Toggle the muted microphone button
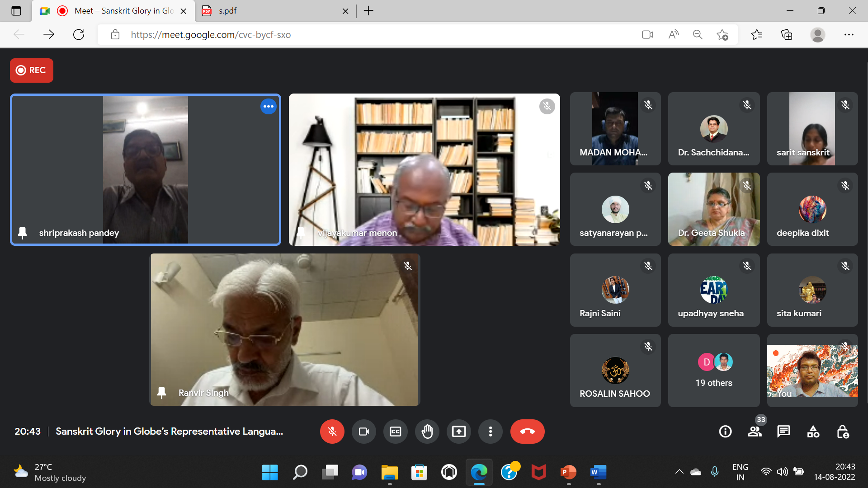The height and width of the screenshot is (488, 868). coord(332,432)
